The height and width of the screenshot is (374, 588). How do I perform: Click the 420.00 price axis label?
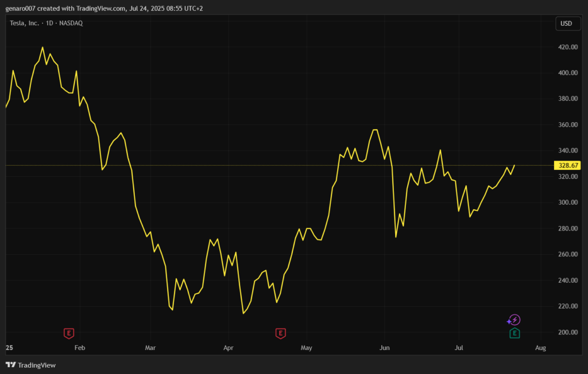click(567, 47)
